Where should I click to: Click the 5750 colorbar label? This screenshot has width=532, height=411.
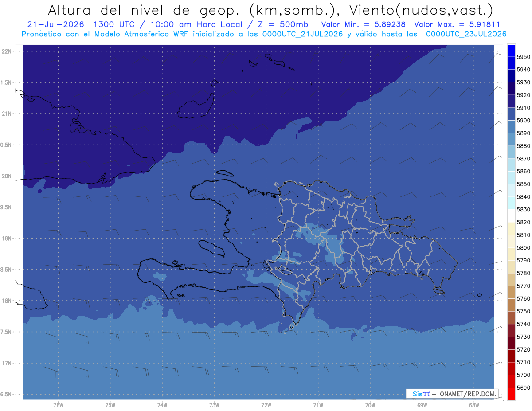click(x=524, y=311)
